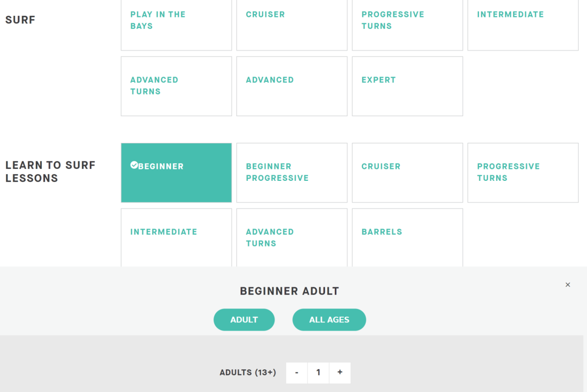The width and height of the screenshot is (587, 392).
Task: Select Progressive Turns lesson tile
Action: click(x=523, y=173)
